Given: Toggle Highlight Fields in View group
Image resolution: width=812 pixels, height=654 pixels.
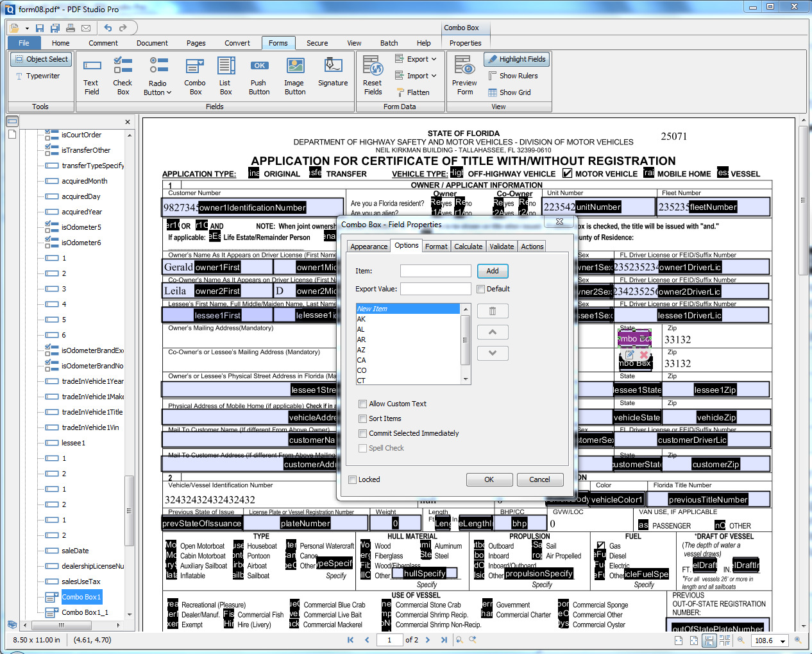Looking at the screenshot, I should [x=516, y=59].
